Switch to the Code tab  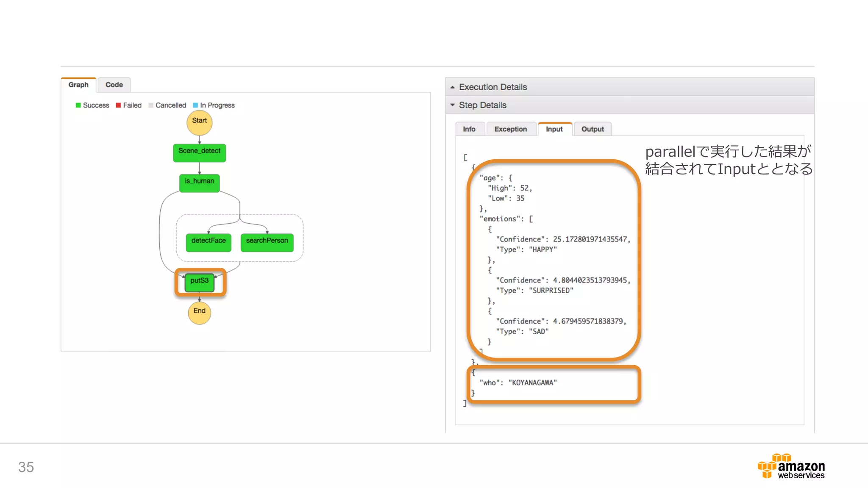point(114,85)
